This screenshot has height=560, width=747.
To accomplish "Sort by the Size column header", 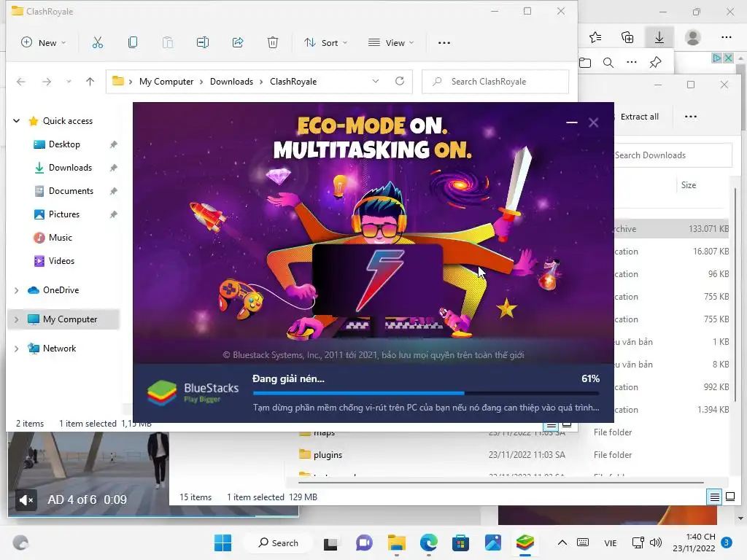I will 689,185.
